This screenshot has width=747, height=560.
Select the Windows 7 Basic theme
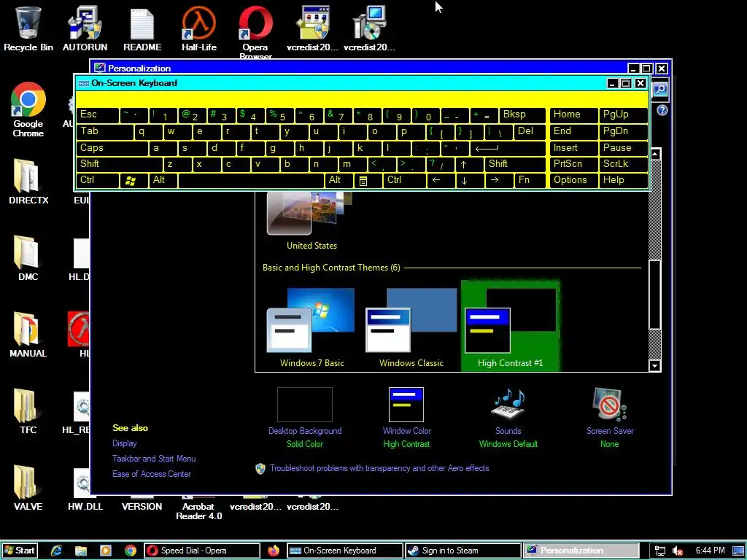coord(311,327)
